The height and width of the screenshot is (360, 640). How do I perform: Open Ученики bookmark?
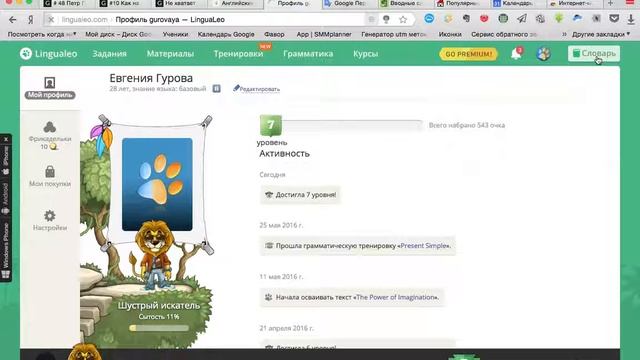point(175,35)
